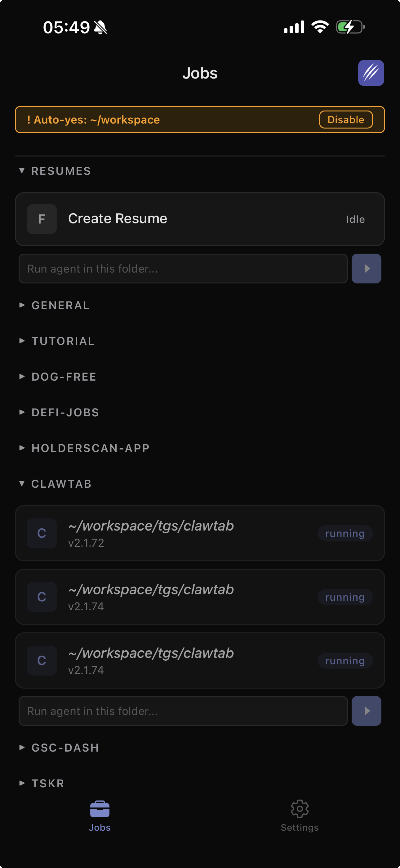Tap the ClawTab claw logo icon
This screenshot has width=400, height=868.
point(371,73)
